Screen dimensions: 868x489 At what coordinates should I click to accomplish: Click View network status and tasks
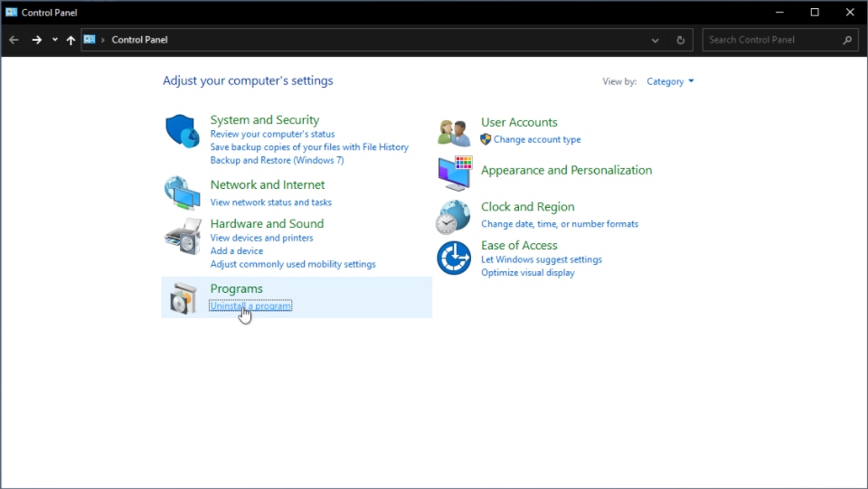(270, 202)
